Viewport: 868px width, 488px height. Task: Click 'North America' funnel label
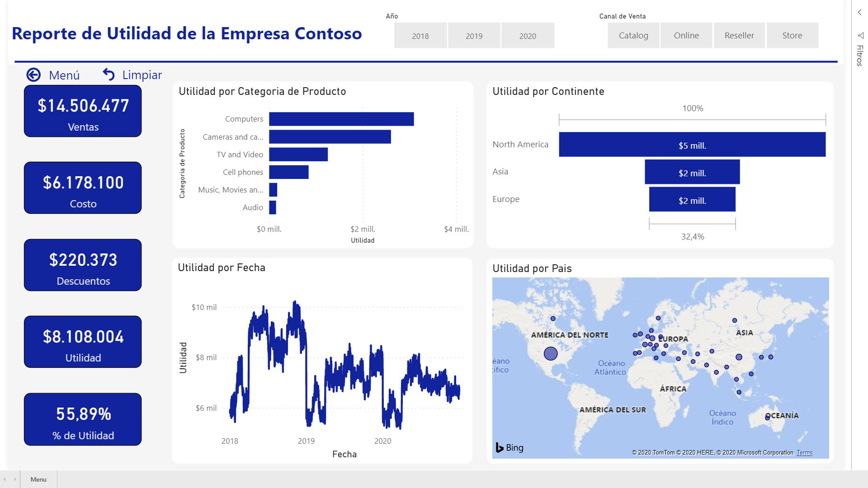point(520,144)
